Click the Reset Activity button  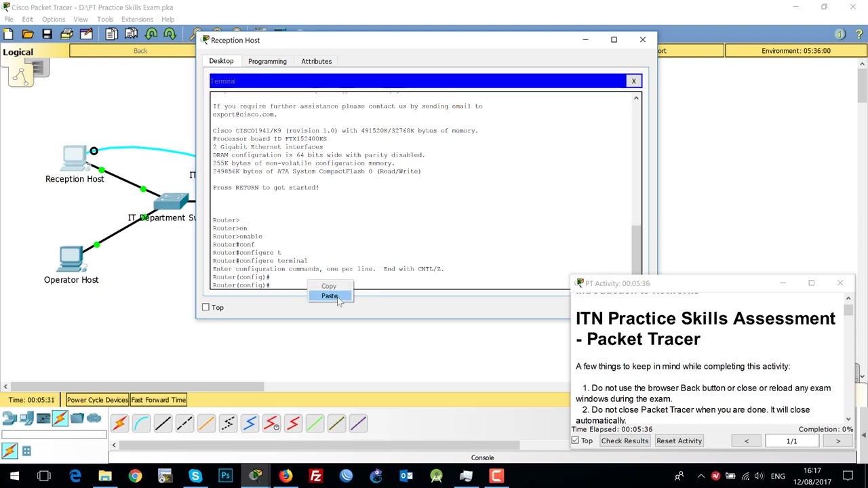coord(679,441)
